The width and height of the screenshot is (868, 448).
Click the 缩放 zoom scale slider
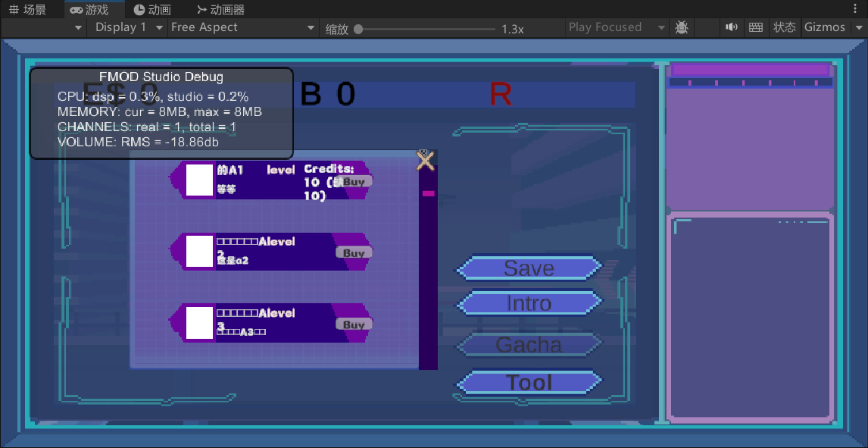point(424,29)
